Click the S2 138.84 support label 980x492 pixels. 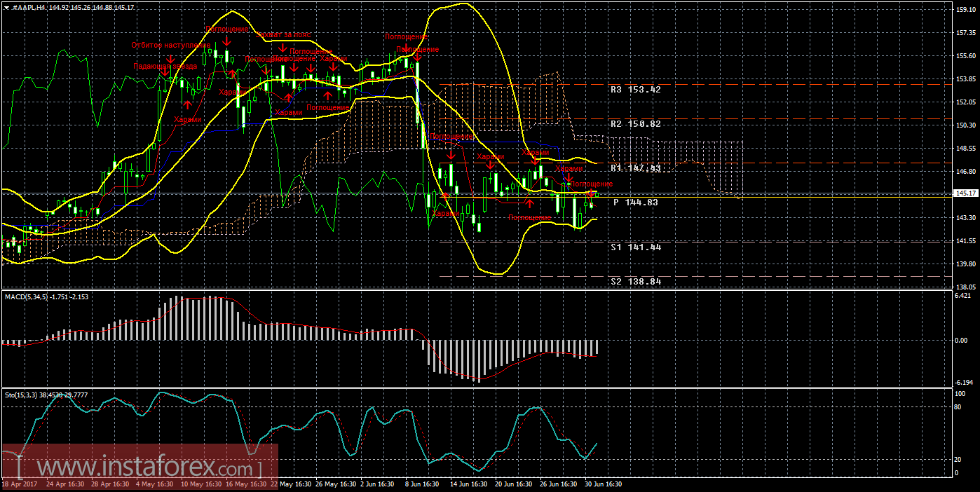click(x=635, y=281)
